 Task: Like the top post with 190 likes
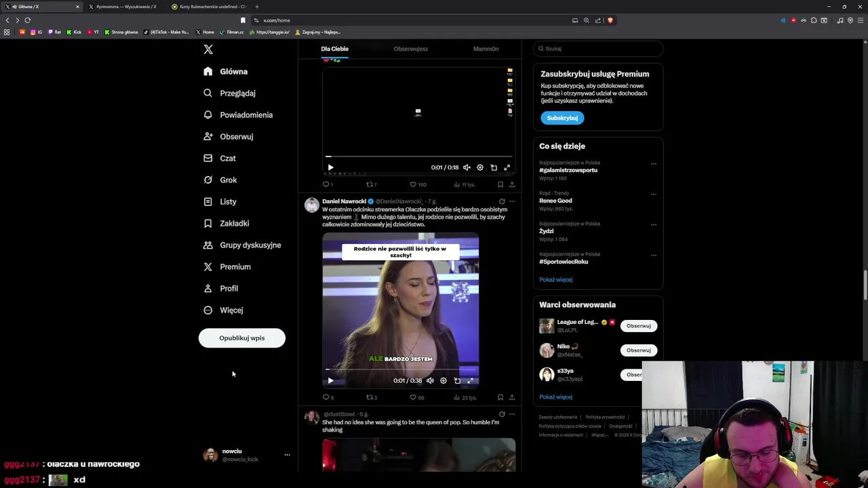[x=418, y=184]
